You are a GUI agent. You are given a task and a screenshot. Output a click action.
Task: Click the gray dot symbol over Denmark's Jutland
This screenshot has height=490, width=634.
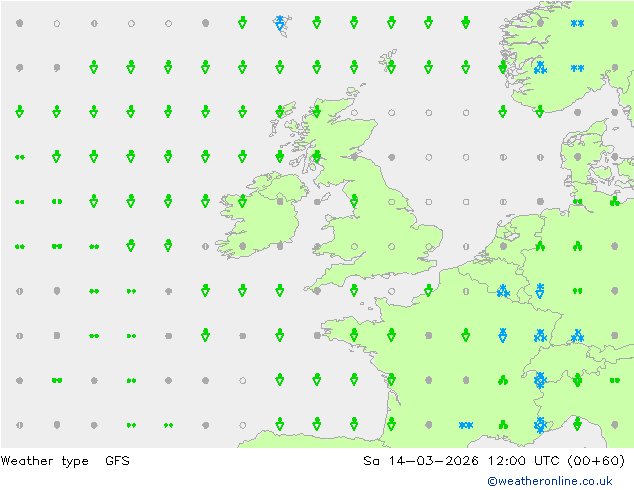[x=577, y=157]
